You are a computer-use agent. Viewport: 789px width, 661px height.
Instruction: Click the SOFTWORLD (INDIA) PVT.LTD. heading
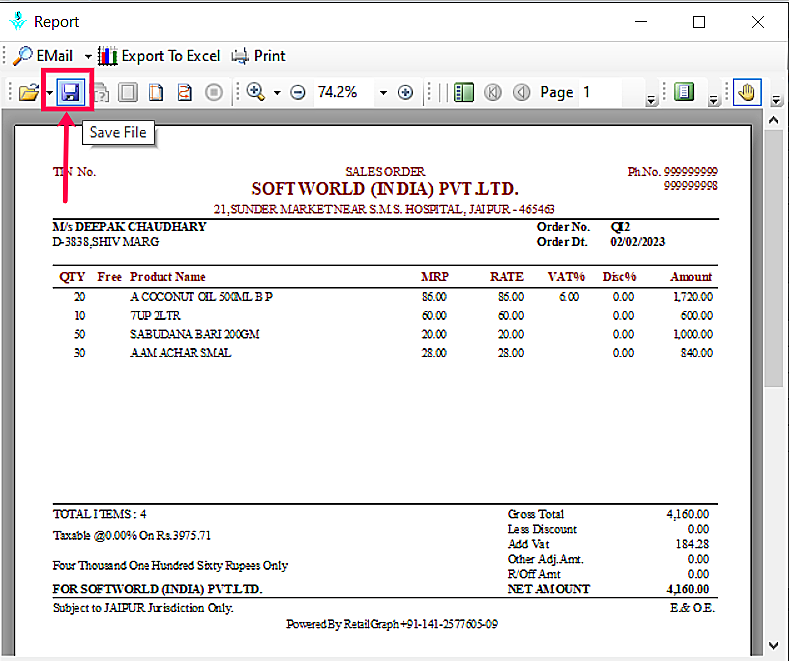click(x=385, y=189)
